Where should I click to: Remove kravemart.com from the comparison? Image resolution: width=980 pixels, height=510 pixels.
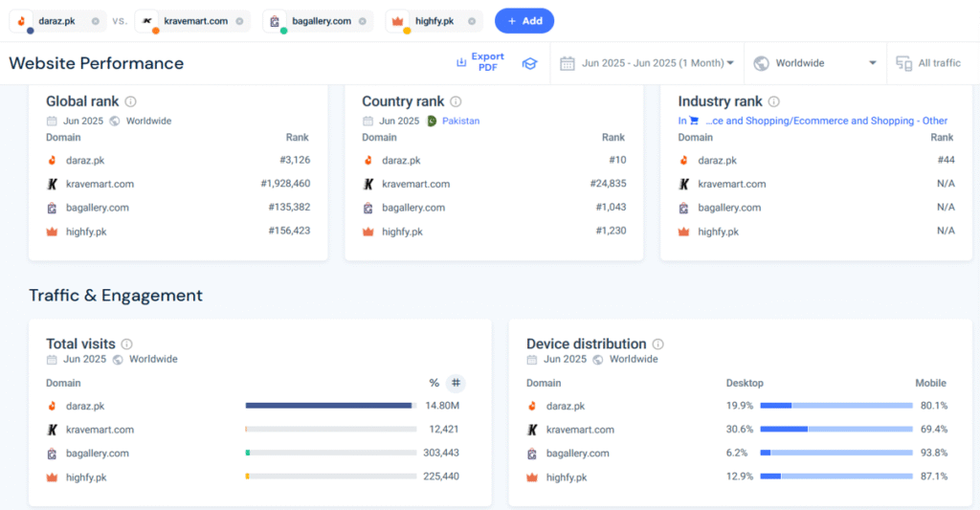coord(239,21)
